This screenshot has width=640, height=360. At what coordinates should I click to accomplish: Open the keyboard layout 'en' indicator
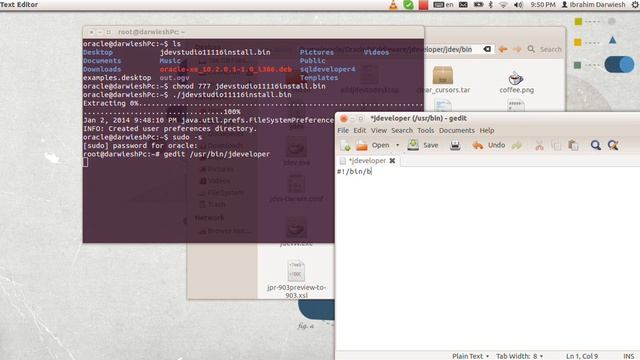(x=443, y=5)
